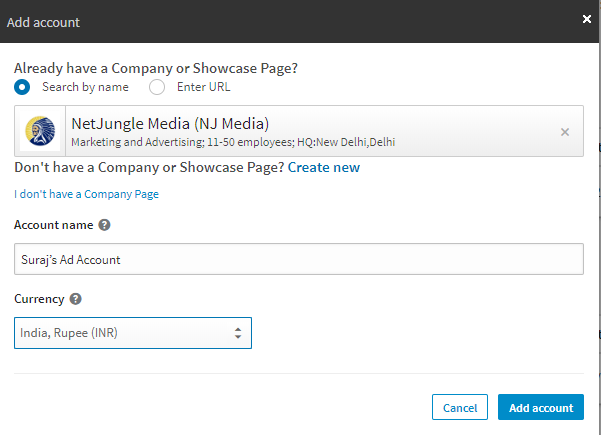Click the NetJungle Media (NJ Media) company name
Viewport: 601px width, 435px height.
tap(170, 124)
